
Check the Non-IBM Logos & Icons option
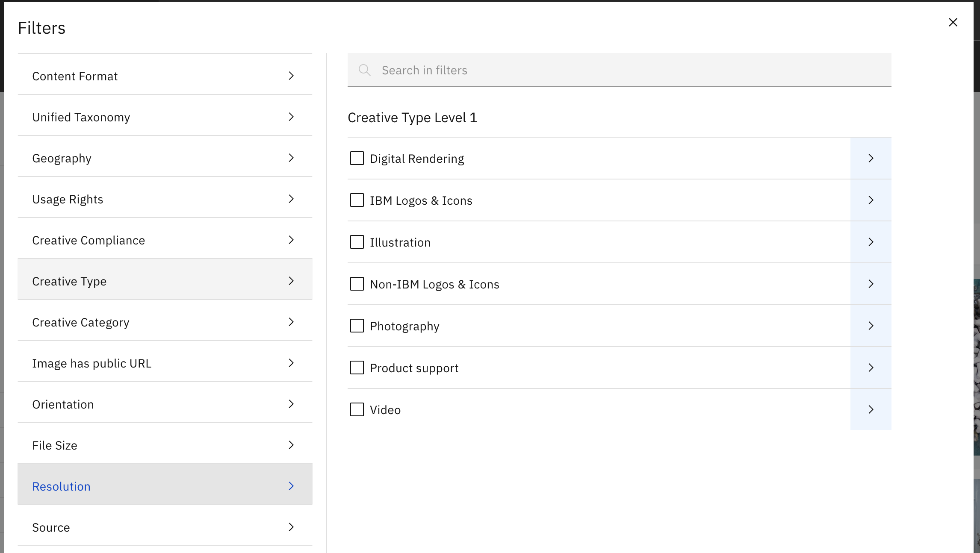click(x=357, y=284)
